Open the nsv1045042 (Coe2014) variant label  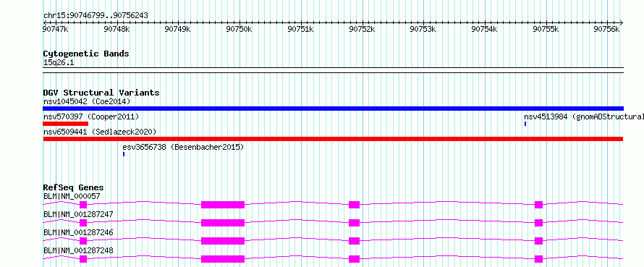click(87, 101)
